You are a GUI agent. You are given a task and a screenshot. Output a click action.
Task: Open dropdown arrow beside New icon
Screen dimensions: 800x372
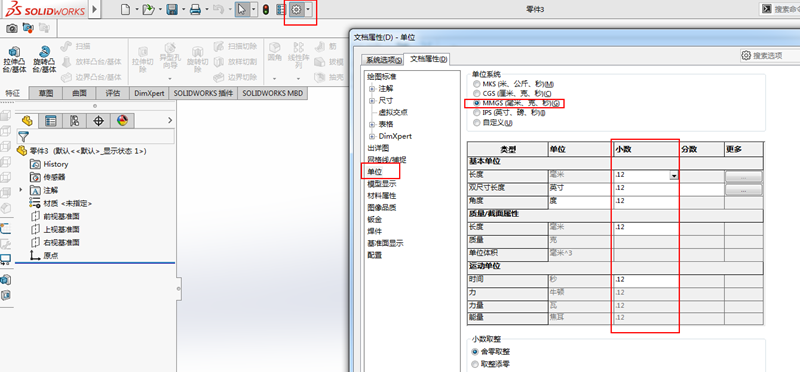(x=137, y=9)
